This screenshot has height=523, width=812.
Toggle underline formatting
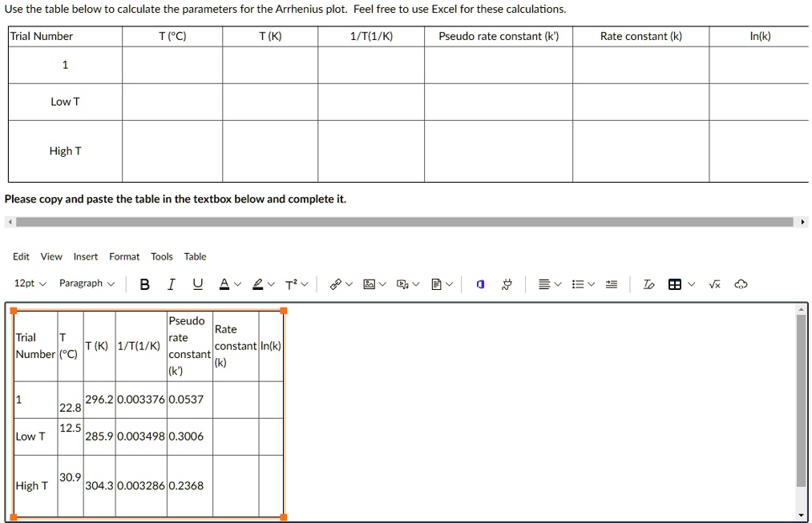[197, 284]
